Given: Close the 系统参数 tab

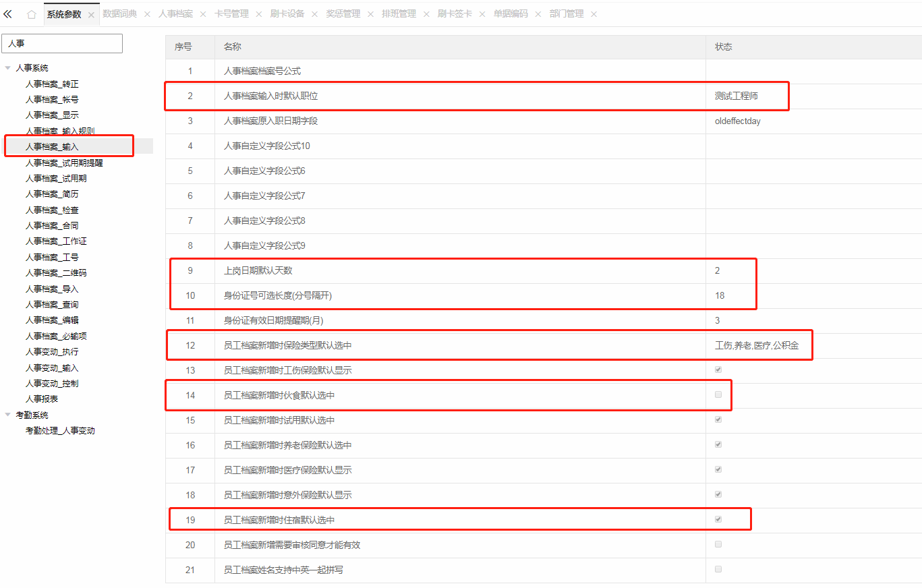Looking at the screenshot, I should point(91,14).
